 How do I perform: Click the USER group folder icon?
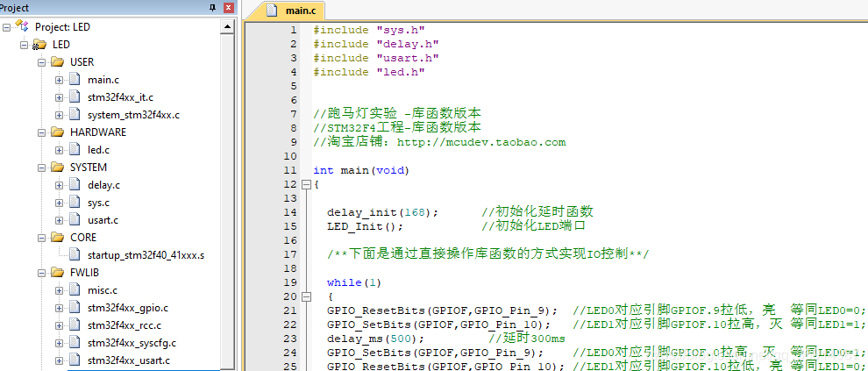[x=57, y=62]
